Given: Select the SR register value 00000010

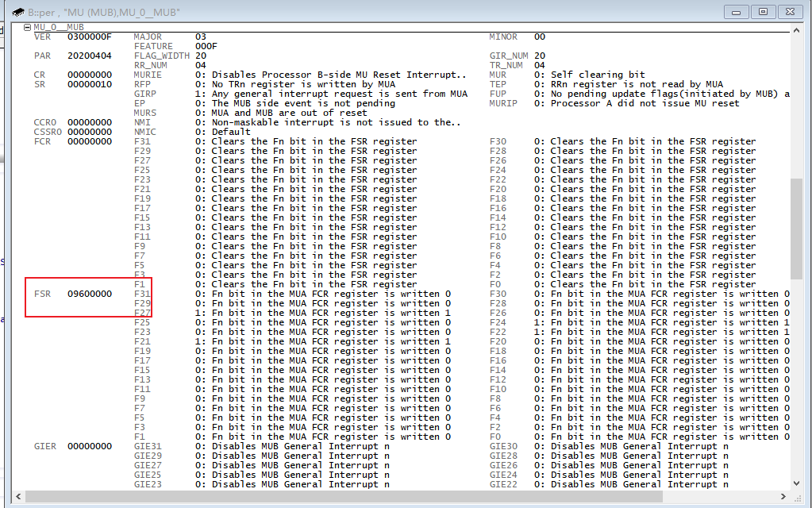Looking at the screenshot, I should click(90, 84).
